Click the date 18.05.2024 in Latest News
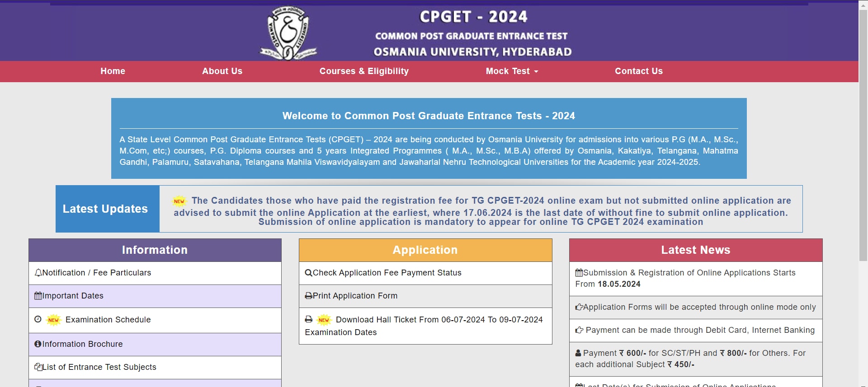868x387 pixels. coord(619,284)
